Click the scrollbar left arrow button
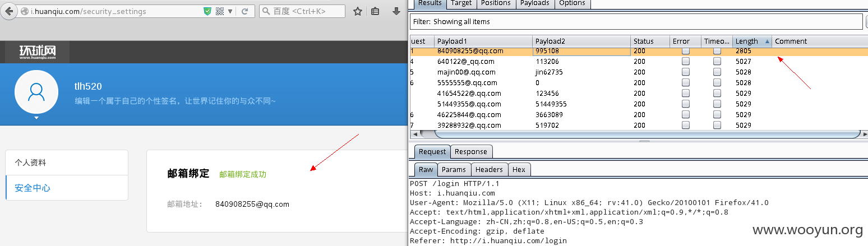868x246 pixels. [x=415, y=134]
